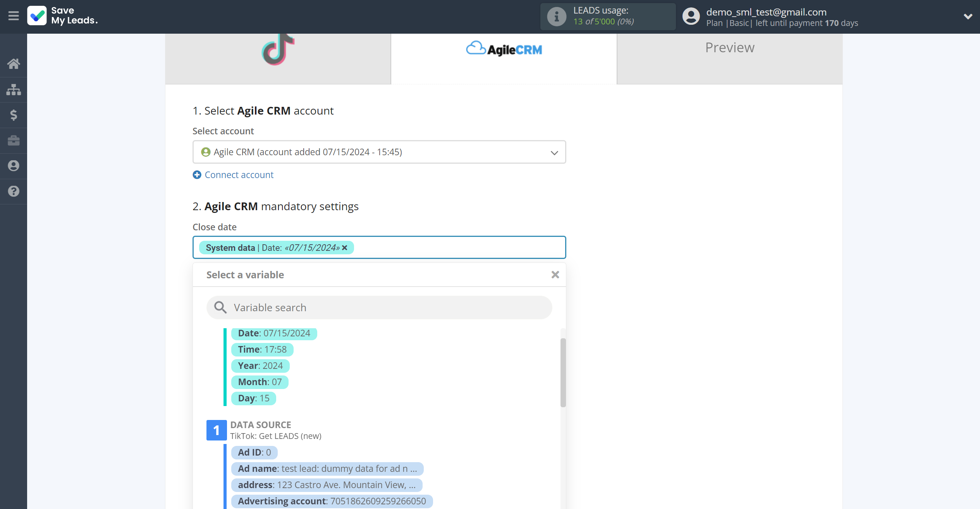Click 'TikTok: Get LEADS (new)' text

point(276,436)
